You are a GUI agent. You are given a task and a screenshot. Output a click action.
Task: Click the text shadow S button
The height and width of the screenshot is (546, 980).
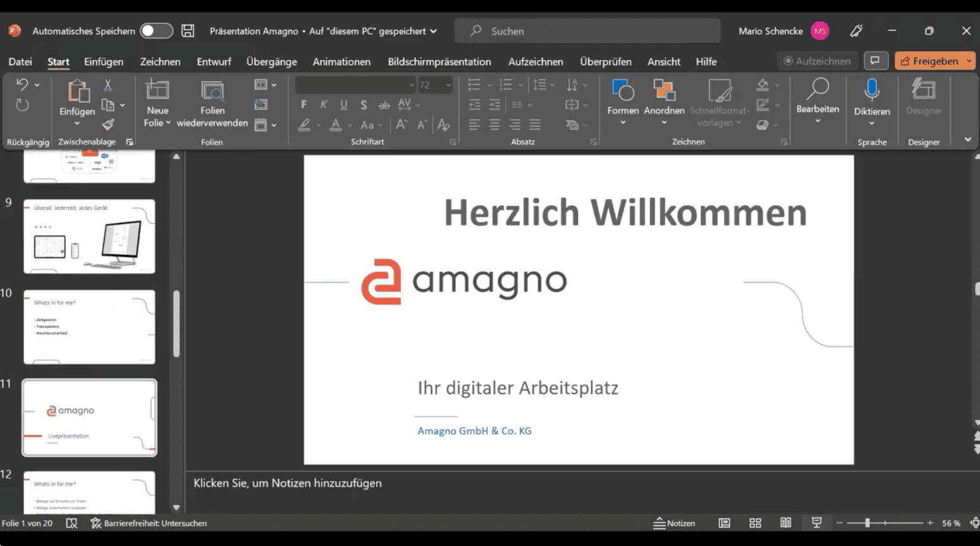(364, 104)
